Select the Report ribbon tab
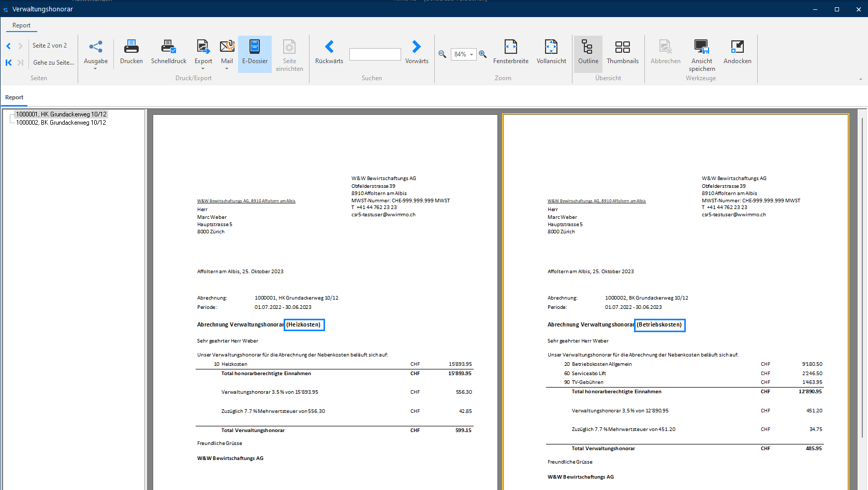This screenshot has height=490, width=868. (x=21, y=25)
